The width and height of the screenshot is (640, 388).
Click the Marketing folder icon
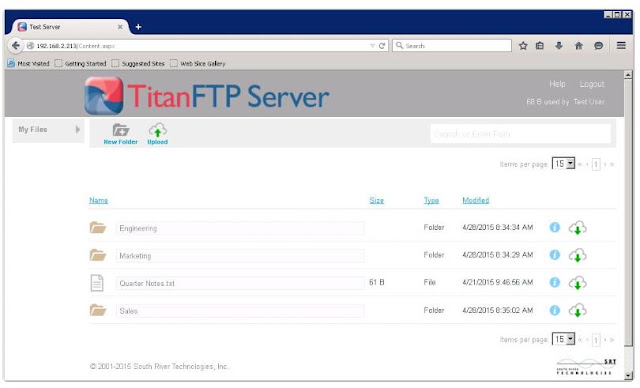98,255
